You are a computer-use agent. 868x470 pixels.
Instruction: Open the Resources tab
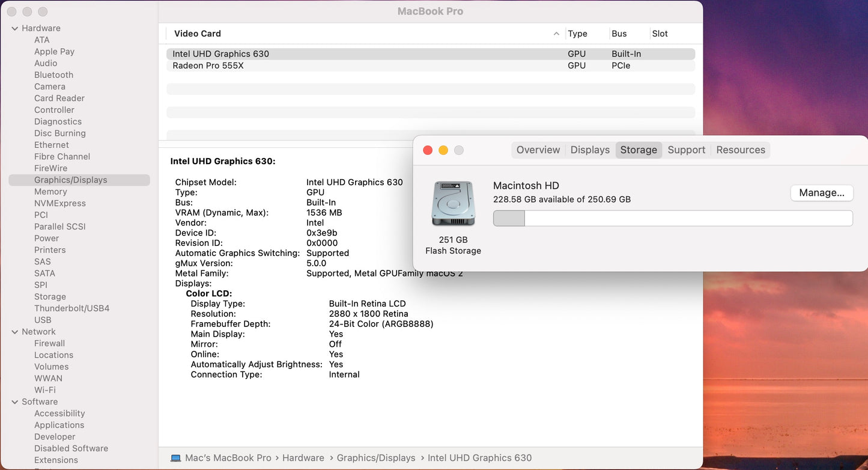(x=740, y=150)
